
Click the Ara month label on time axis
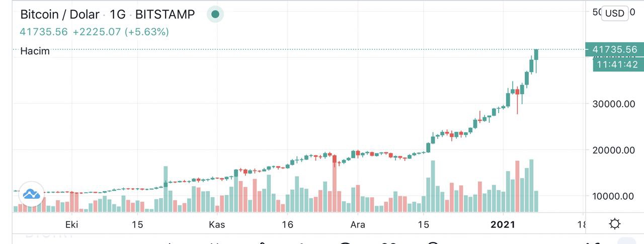(357, 224)
